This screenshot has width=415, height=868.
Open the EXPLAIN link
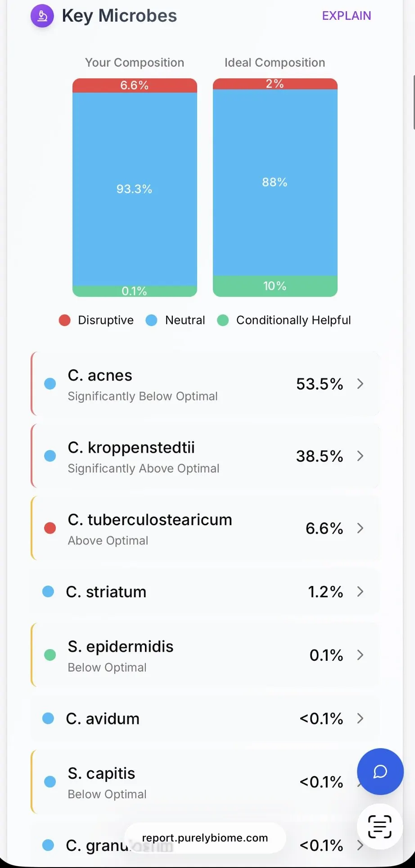click(347, 16)
